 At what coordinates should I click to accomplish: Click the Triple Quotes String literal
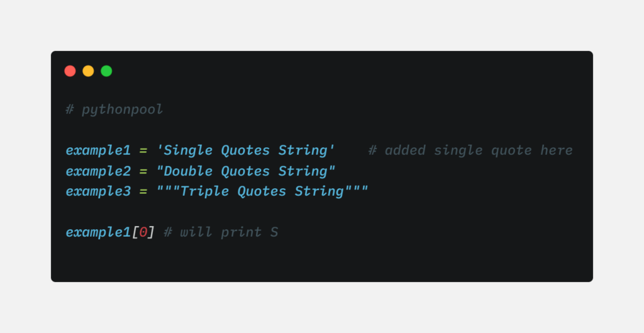[x=262, y=191]
